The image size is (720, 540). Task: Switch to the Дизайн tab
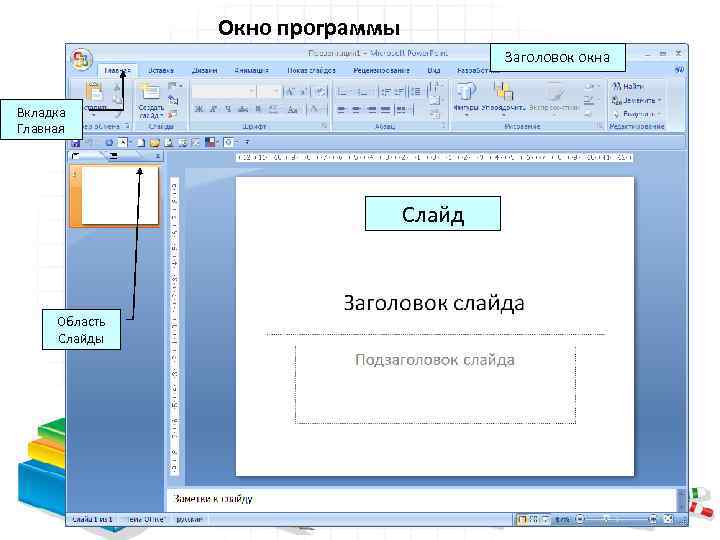click(x=204, y=70)
